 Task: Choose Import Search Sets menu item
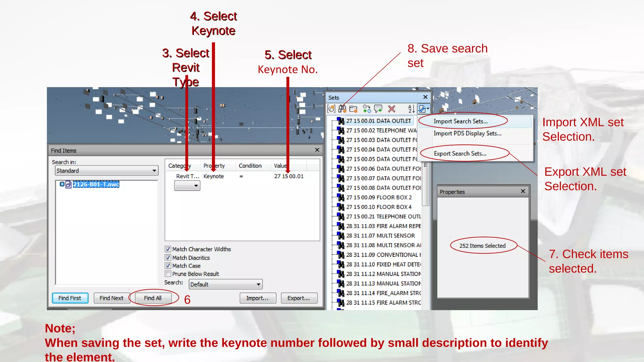point(460,121)
